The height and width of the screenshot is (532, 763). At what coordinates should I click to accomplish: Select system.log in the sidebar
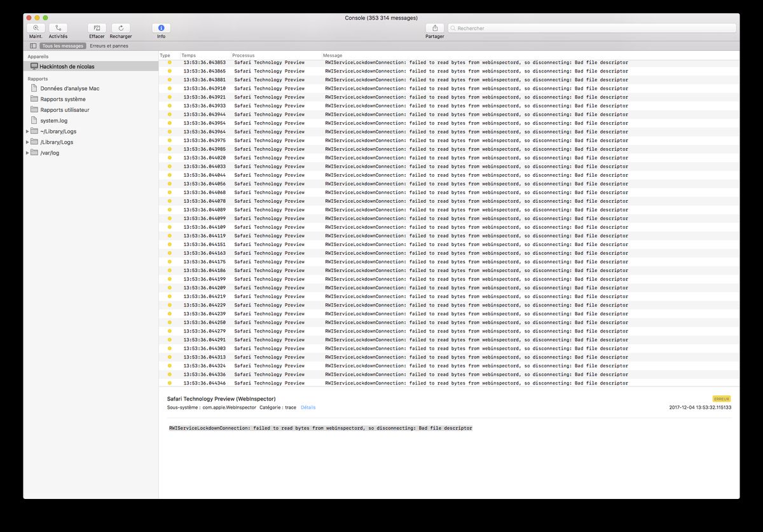pyautogui.click(x=53, y=121)
